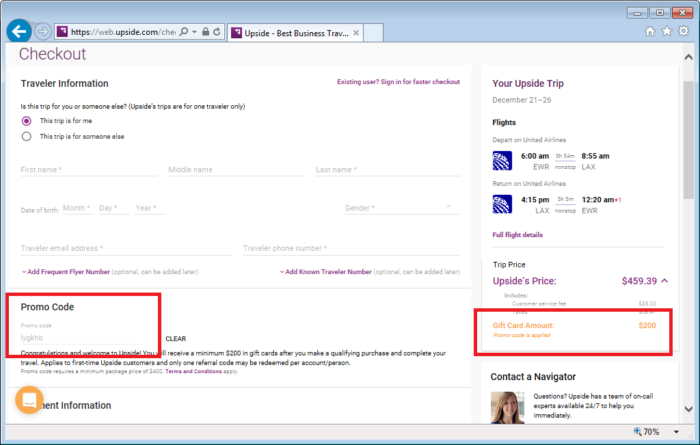Maximize the browser window
Image resolution: width=700 pixels, height=445 pixels.
(660, 12)
